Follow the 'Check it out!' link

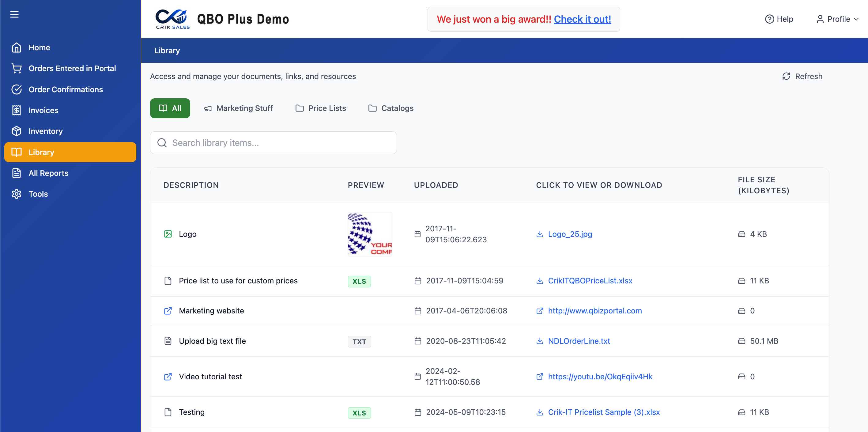coord(582,19)
